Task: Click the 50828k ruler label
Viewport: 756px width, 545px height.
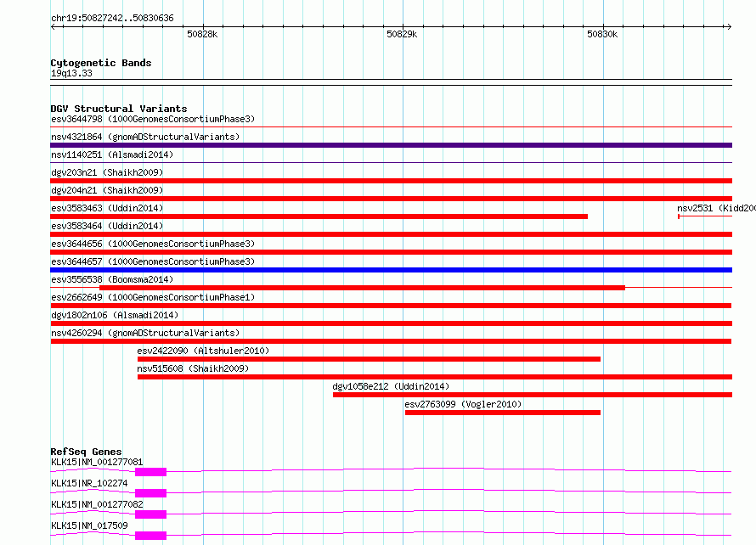Action: coord(202,34)
